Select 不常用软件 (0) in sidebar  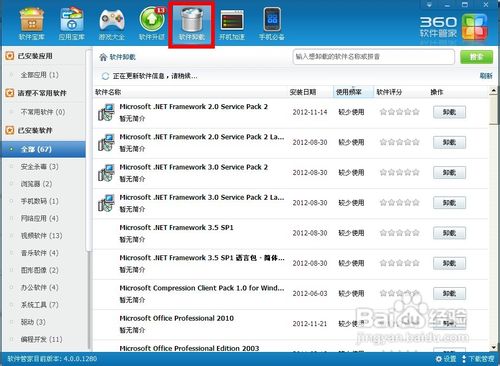coord(43,112)
